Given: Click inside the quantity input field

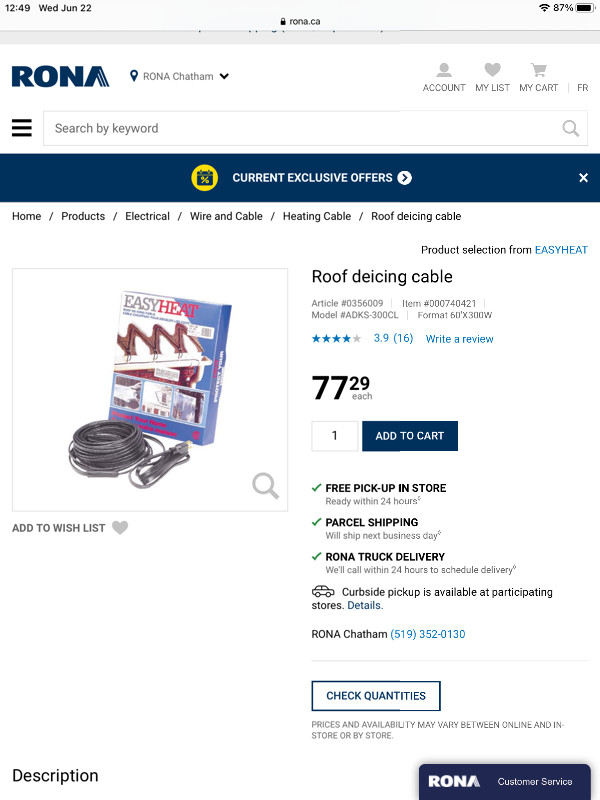Looking at the screenshot, I should 334,436.
